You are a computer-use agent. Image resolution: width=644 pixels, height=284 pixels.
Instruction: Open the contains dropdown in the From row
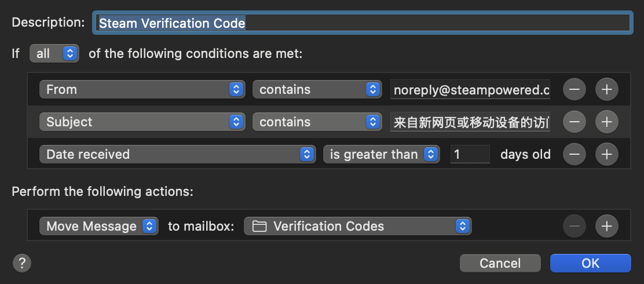[x=317, y=89]
